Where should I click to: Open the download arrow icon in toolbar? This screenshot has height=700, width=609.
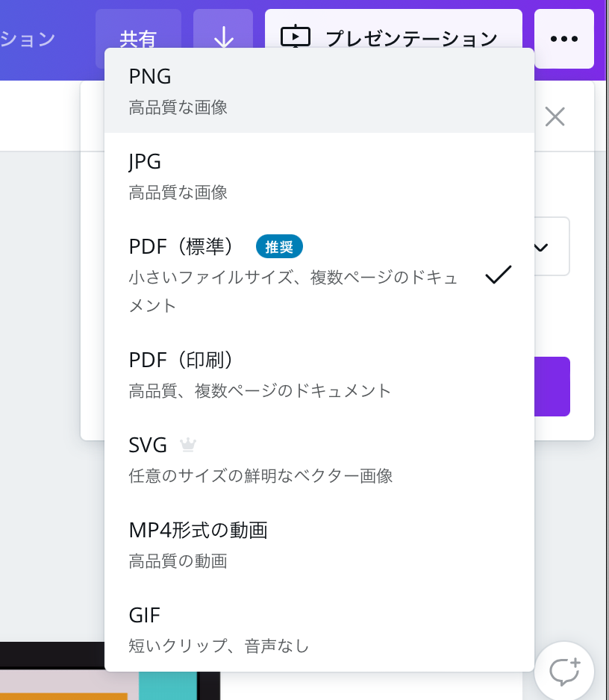pyautogui.click(x=223, y=38)
